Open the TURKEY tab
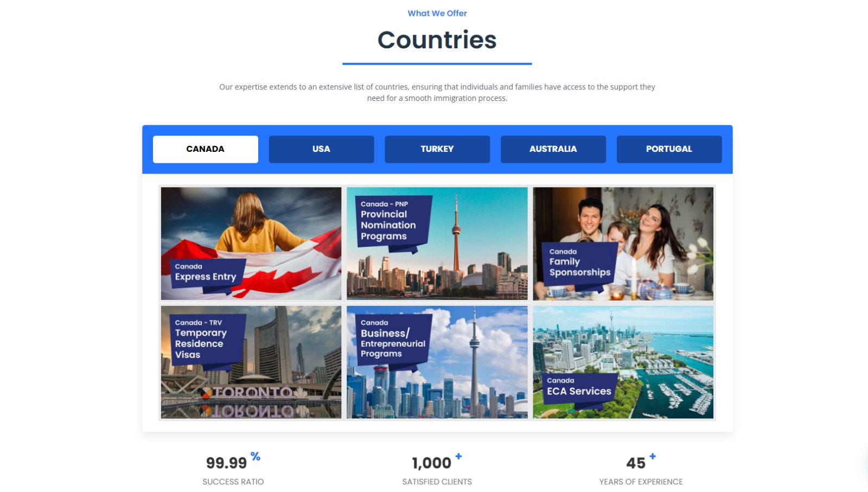 click(x=437, y=149)
